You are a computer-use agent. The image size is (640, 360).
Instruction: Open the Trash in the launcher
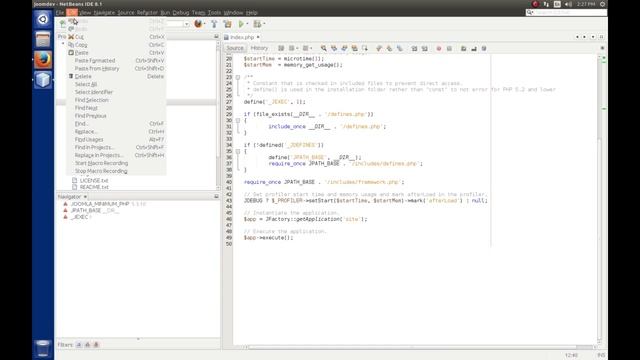[x=43, y=348]
